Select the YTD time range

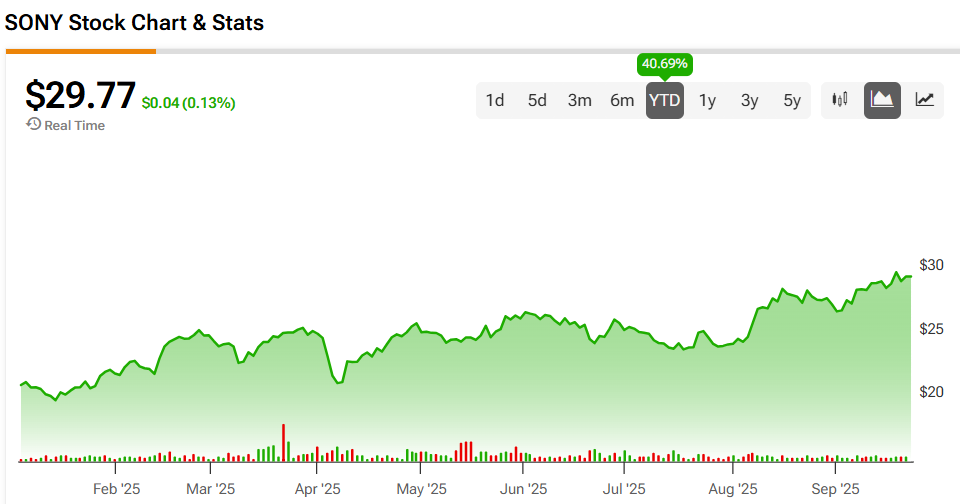[665, 100]
